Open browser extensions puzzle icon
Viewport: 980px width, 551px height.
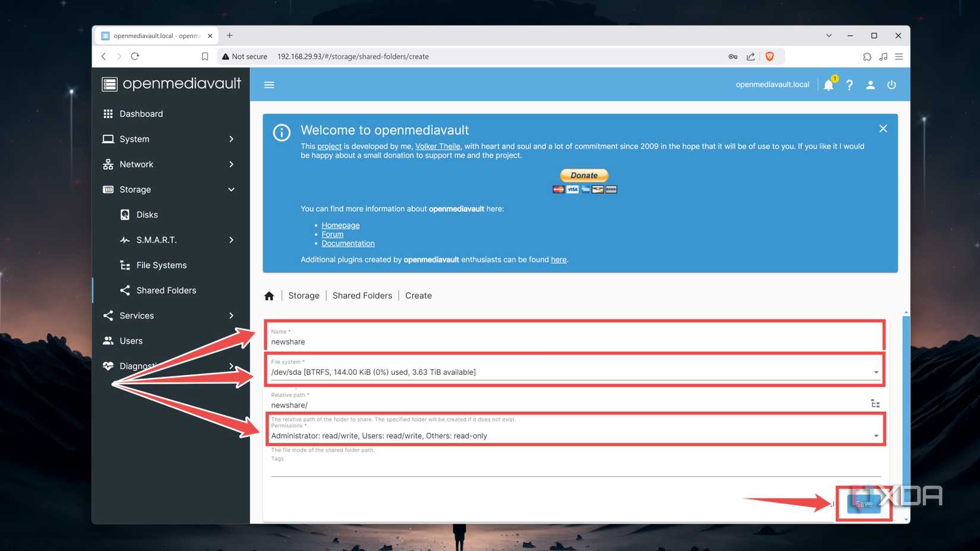pos(867,56)
